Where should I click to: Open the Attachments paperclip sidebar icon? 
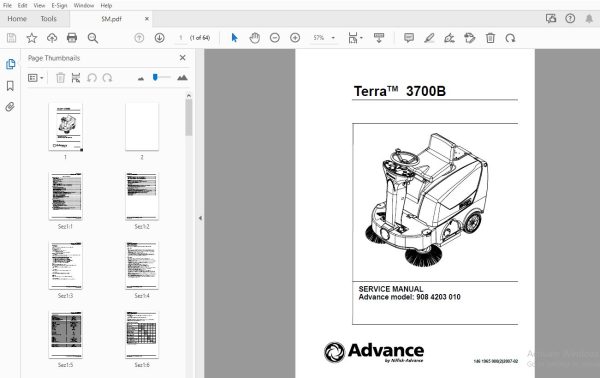(10, 107)
